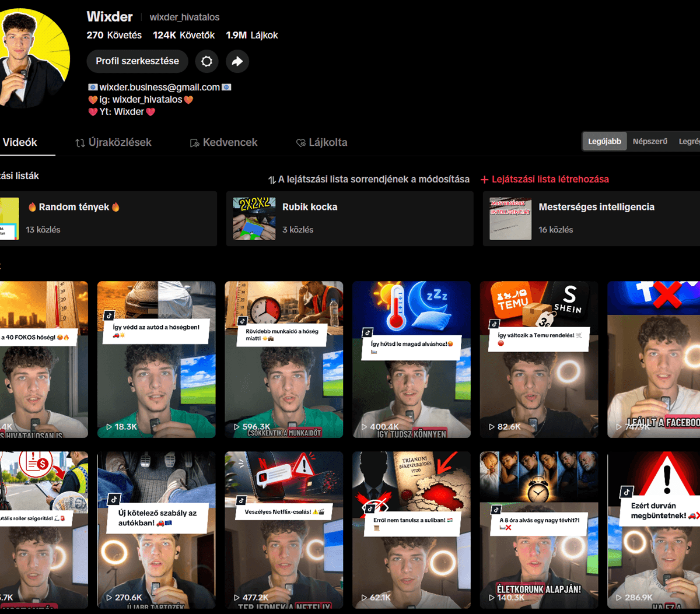The width and height of the screenshot is (700, 614).
Task: Open the LEÁLLT A FACEBOOK video
Action: coord(654,359)
